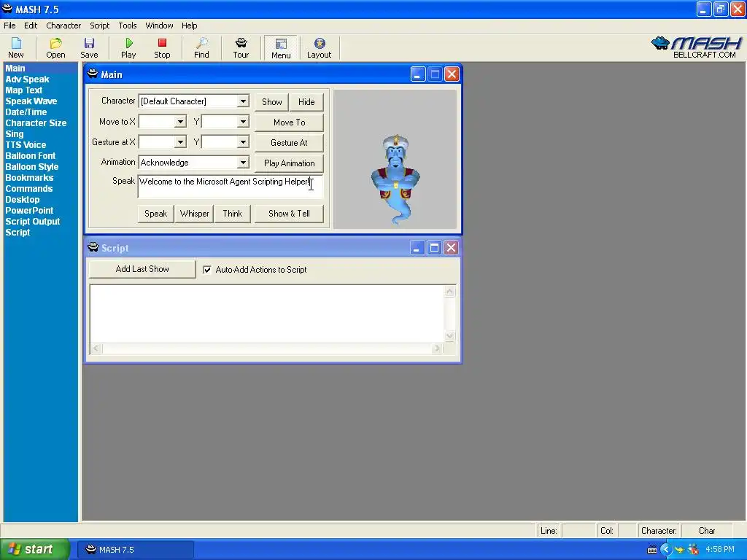Select Desktop in the sidebar
Screen dimensions: 747x560
click(x=23, y=200)
